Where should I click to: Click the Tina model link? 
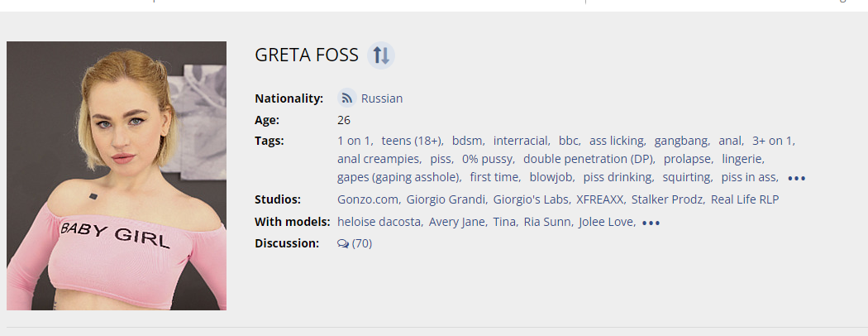[504, 222]
